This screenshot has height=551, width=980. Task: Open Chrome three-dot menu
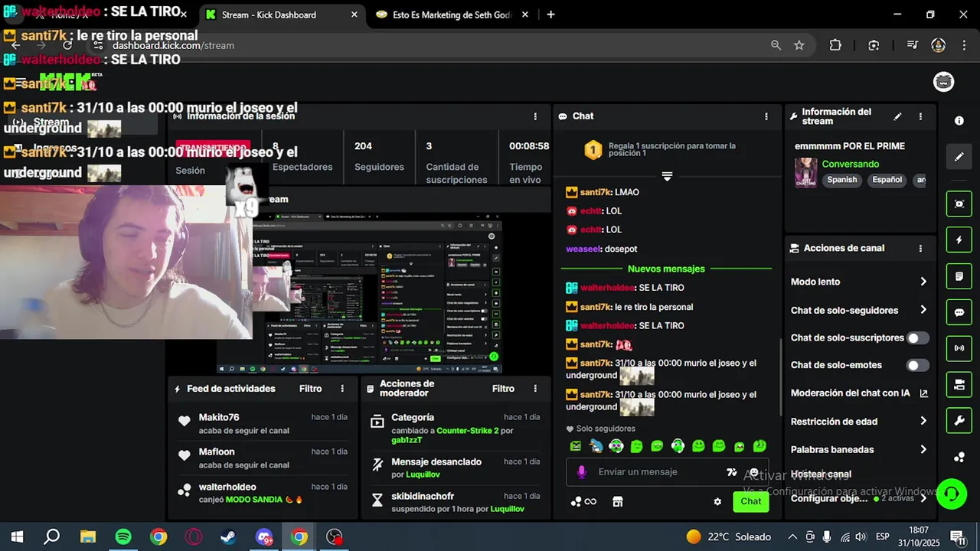963,45
